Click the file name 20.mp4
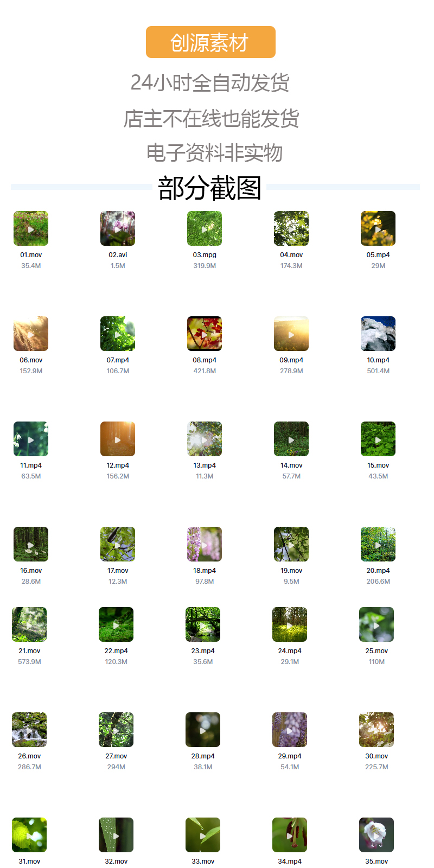434x868 pixels. 378,570
